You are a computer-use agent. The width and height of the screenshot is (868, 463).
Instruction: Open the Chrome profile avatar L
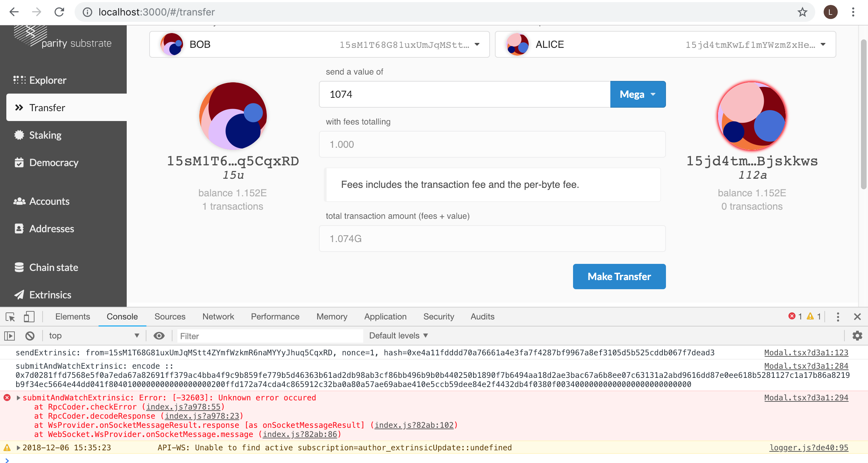coord(830,12)
